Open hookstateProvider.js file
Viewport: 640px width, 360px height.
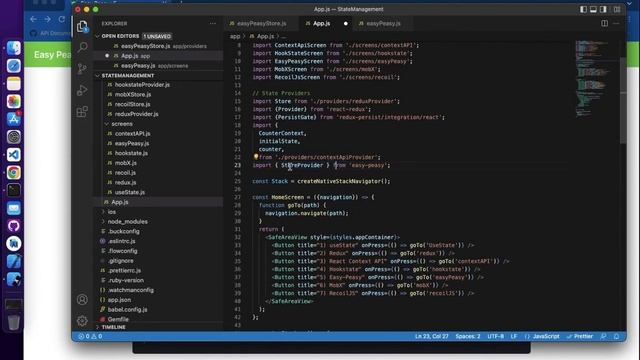[142, 84]
